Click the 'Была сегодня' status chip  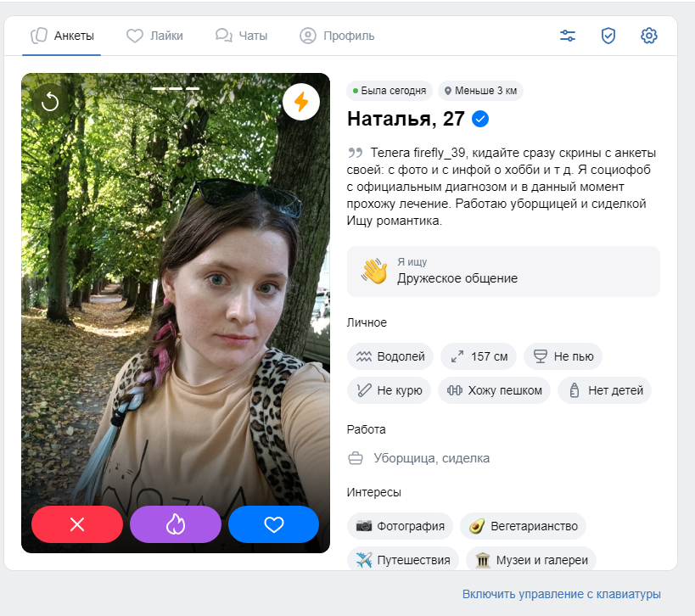tap(390, 91)
